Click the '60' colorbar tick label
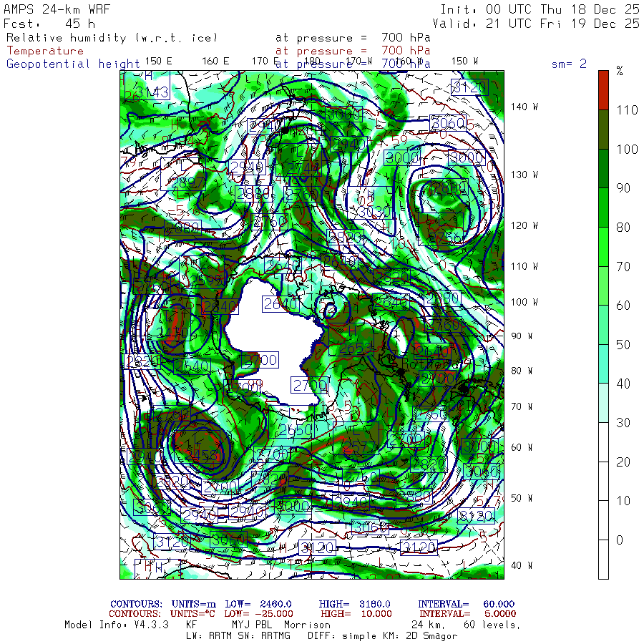This screenshot has height=644, width=644. (x=623, y=305)
